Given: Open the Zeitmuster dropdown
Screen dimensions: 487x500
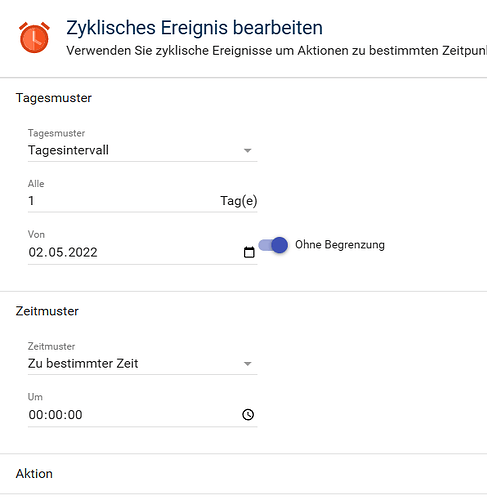Looking at the screenshot, I should pos(142,364).
